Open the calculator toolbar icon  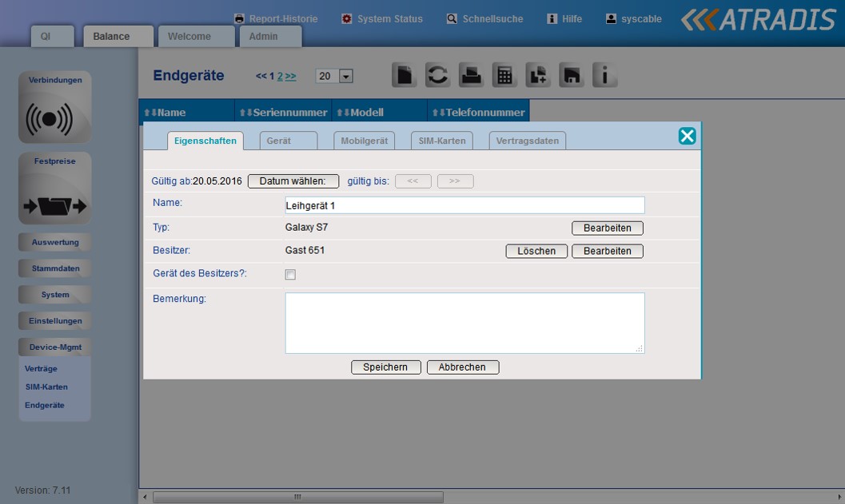pyautogui.click(x=504, y=75)
